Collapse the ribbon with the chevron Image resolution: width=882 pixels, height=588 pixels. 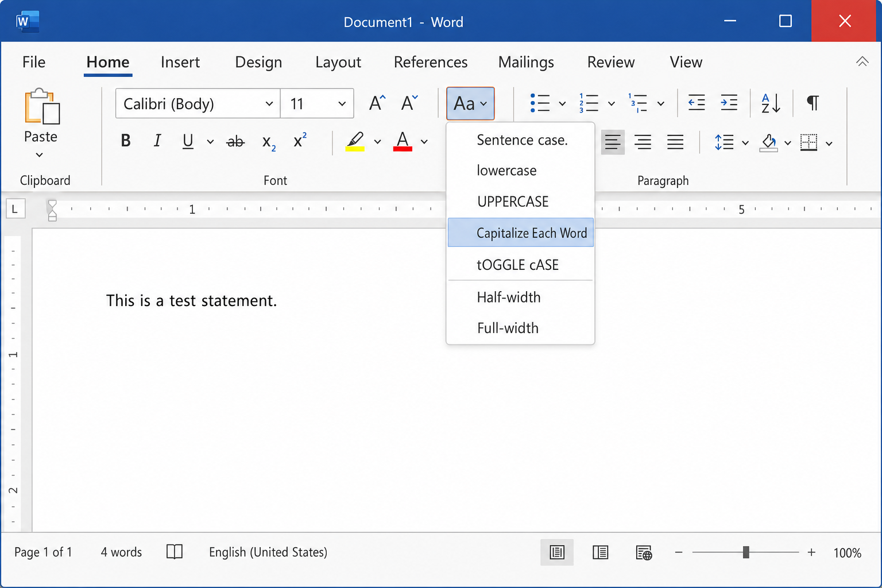click(x=862, y=61)
